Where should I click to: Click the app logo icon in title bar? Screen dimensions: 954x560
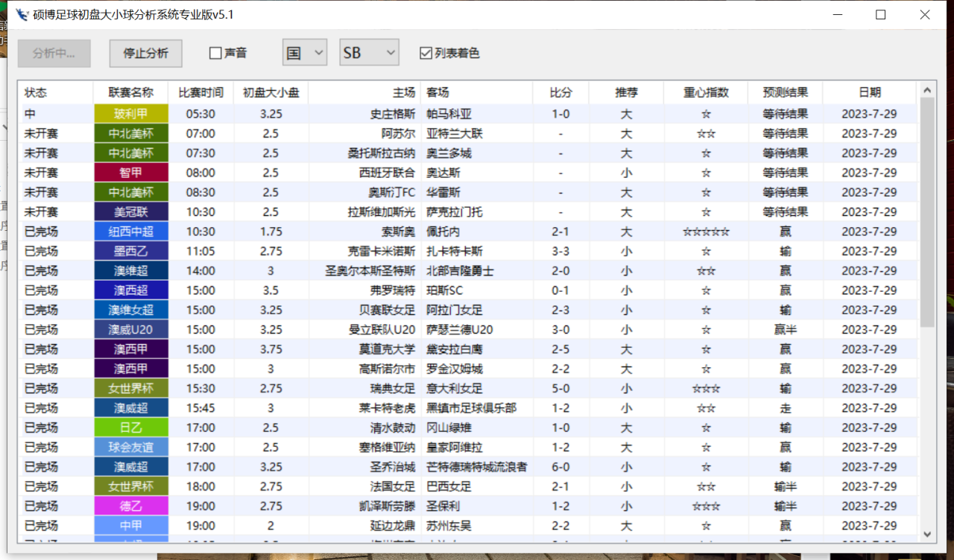click(22, 14)
